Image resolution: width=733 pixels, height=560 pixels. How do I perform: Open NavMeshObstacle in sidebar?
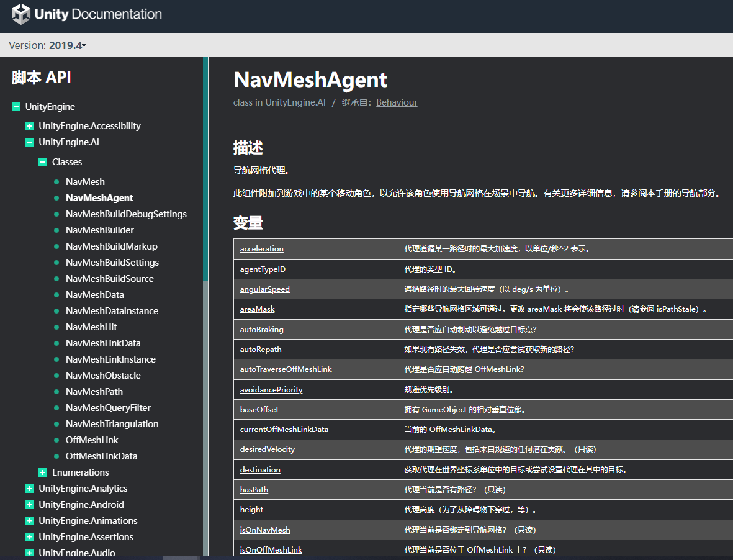(x=103, y=376)
